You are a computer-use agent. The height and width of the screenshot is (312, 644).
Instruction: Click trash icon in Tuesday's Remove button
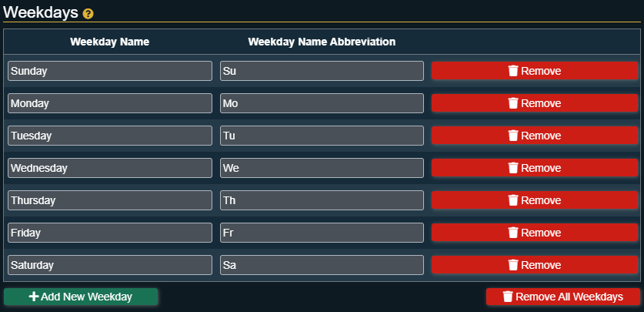pos(513,136)
